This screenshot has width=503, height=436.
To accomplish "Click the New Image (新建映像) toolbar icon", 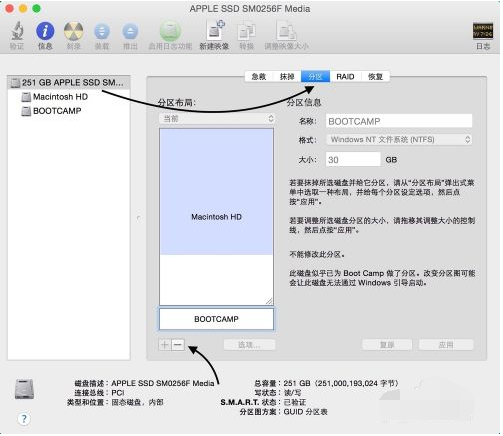I will pyautogui.click(x=215, y=31).
